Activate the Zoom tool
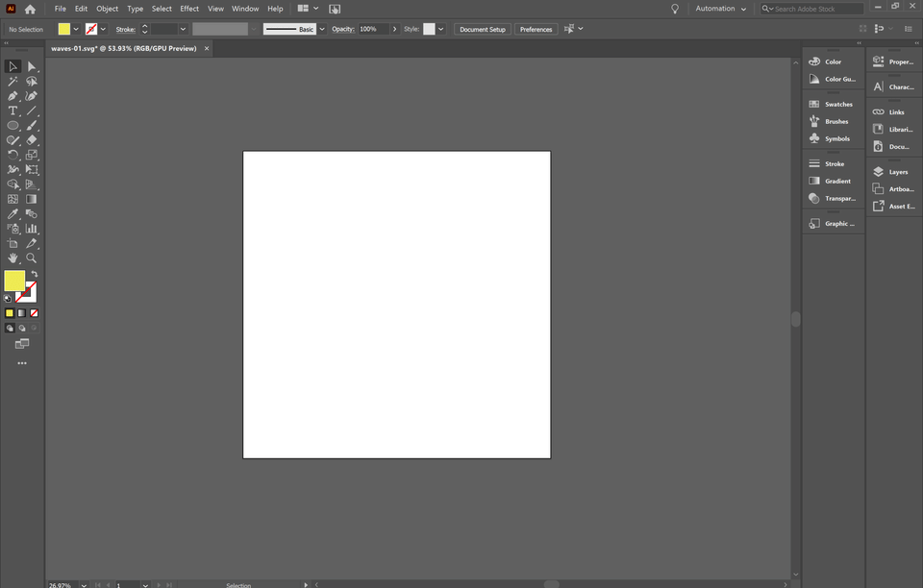Screen dimensions: 923x588 coord(31,257)
